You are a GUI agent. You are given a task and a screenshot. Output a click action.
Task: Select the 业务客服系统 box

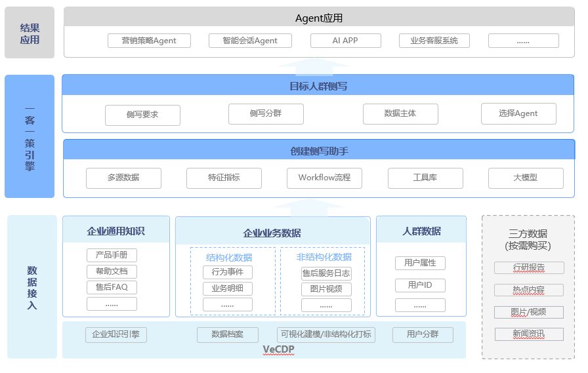pos(434,41)
